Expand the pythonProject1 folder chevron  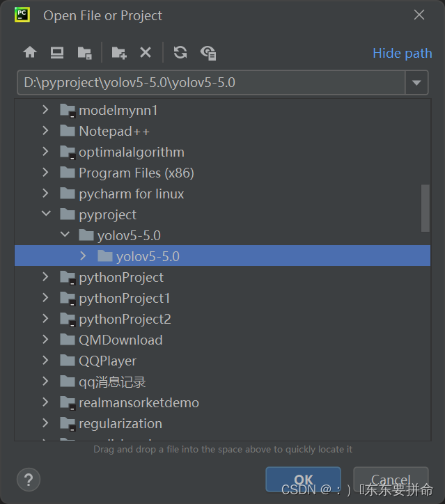pyautogui.click(x=45, y=298)
